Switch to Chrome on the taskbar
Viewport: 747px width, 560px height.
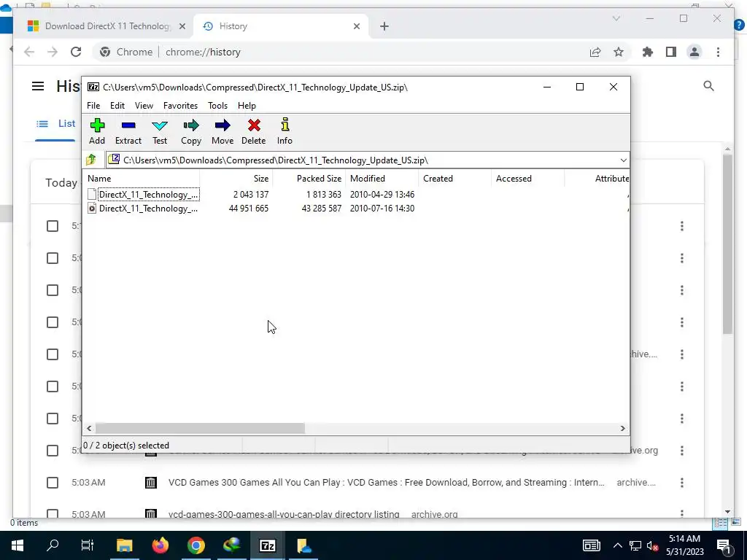[x=196, y=545]
